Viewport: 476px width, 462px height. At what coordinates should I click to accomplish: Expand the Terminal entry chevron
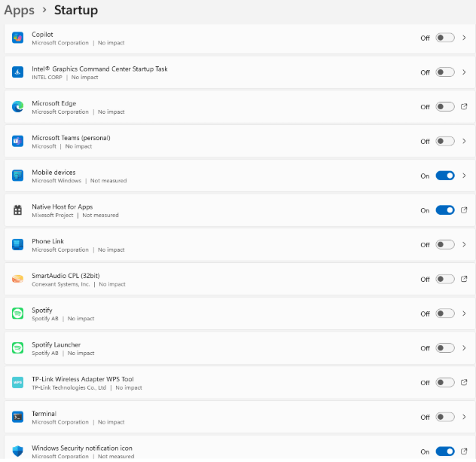pyautogui.click(x=464, y=417)
